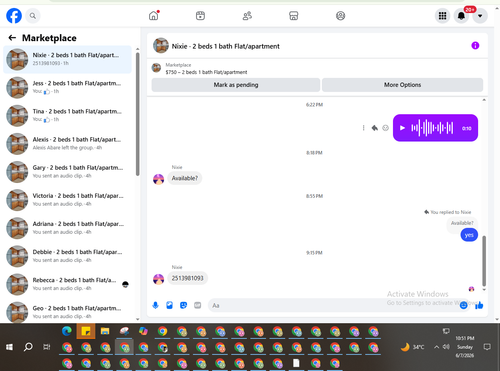Click the chat header listing title
This screenshot has height=371, width=500.
(x=225, y=46)
